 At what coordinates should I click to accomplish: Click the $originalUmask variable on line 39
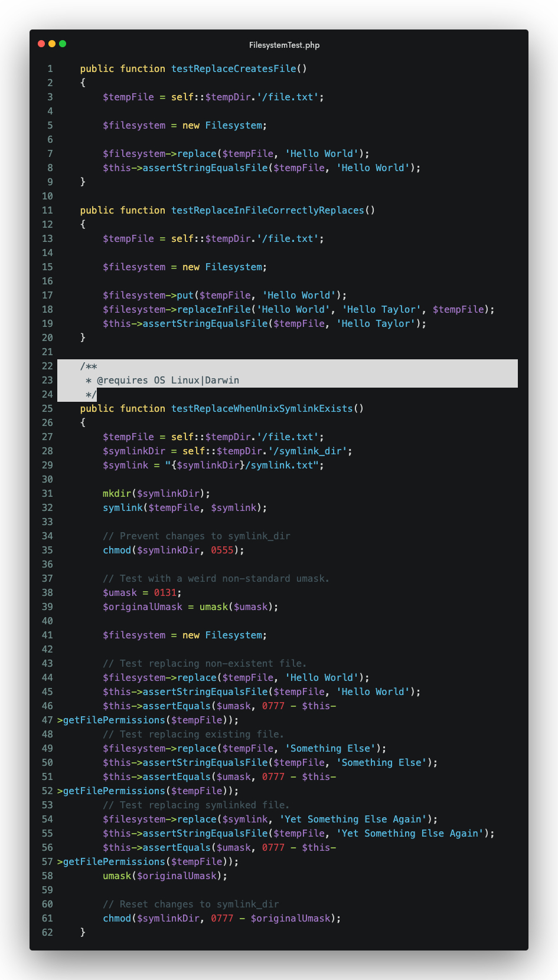point(142,607)
